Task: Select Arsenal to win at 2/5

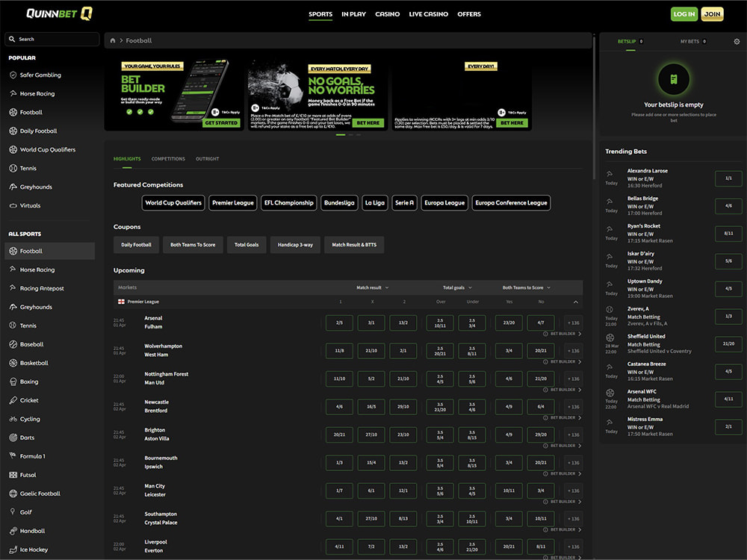Action: pyautogui.click(x=339, y=323)
